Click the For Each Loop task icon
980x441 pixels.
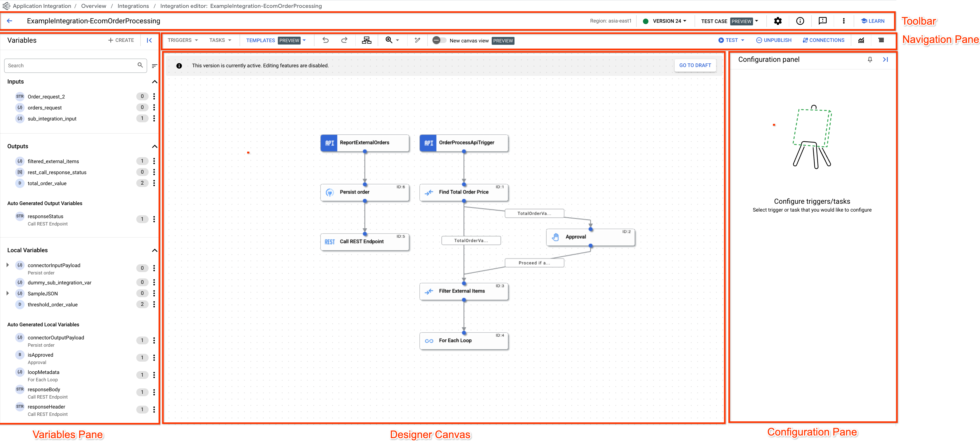tap(429, 340)
